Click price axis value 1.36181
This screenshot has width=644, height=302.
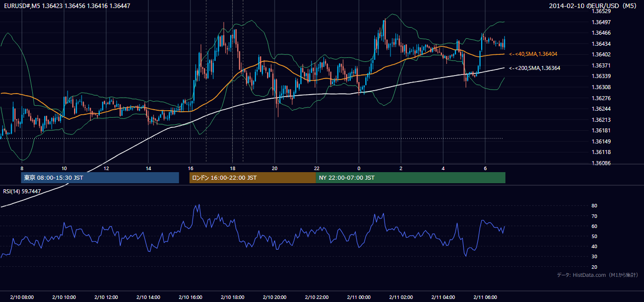pyautogui.click(x=601, y=130)
